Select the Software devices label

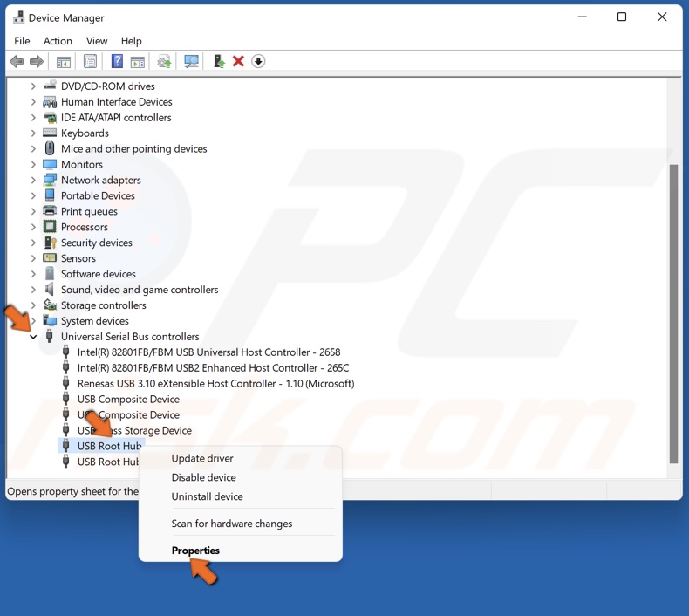[x=98, y=274]
